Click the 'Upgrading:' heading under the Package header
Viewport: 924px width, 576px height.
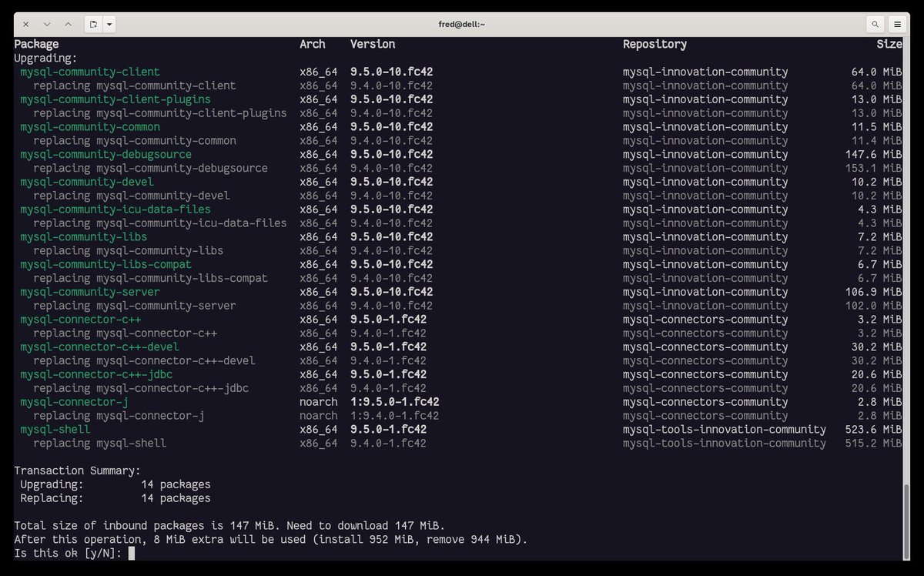point(45,58)
